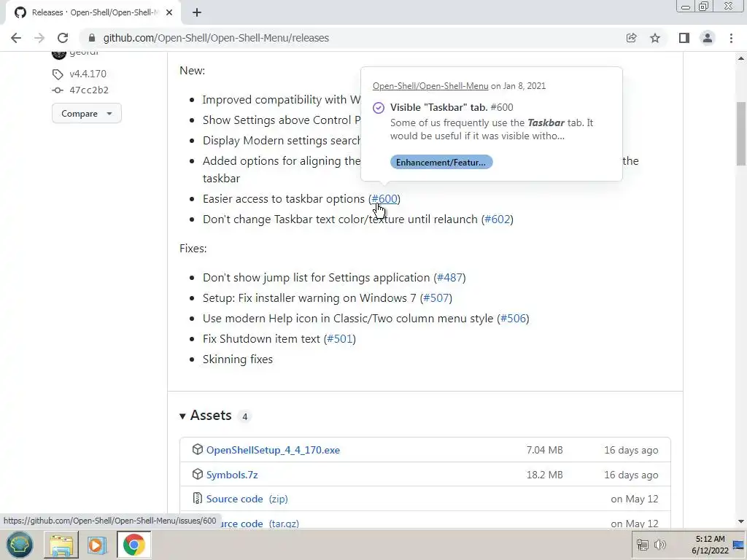The height and width of the screenshot is (560, 747).
Task: Open Chrome three-dot menu
Action: coord(731,38)
